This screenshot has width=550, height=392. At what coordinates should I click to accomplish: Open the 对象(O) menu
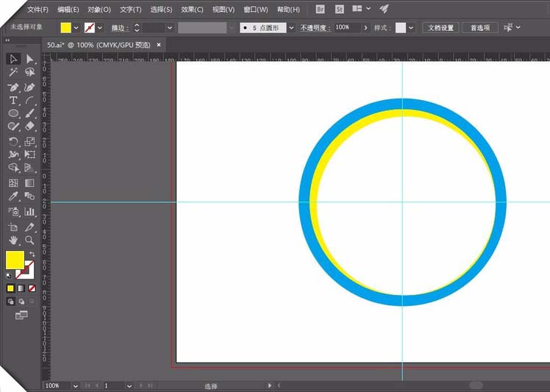[x=99, y=10]
